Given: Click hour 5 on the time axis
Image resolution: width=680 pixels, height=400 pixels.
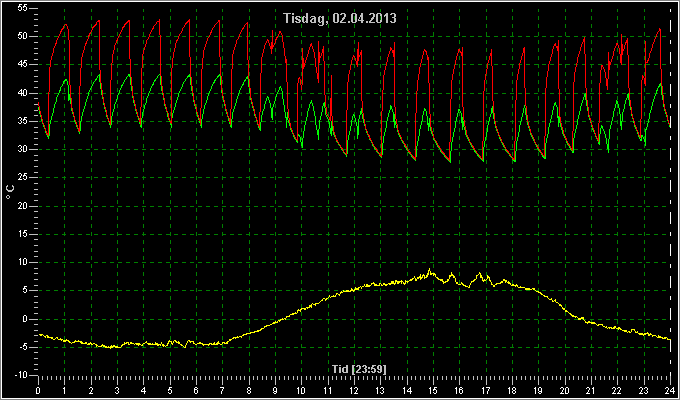Looking at the screenshot, I should coord(170,390).
